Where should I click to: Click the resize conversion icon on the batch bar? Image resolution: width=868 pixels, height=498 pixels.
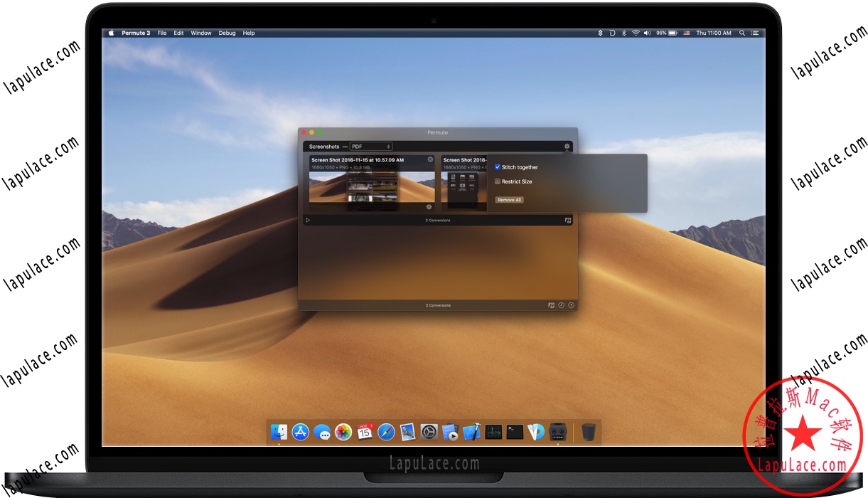567,220
